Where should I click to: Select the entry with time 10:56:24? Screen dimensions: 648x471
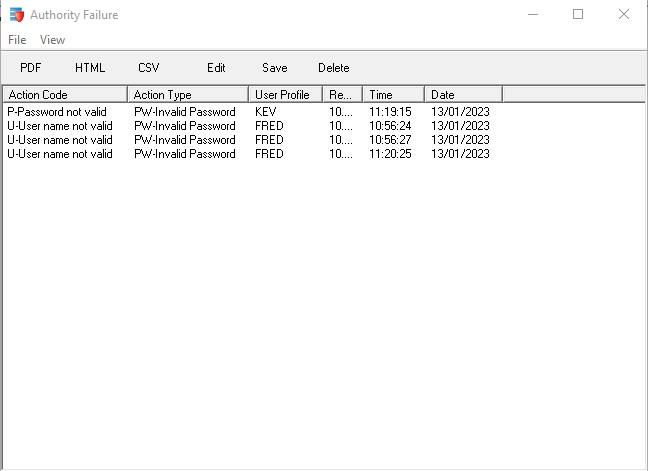(390, 126)
